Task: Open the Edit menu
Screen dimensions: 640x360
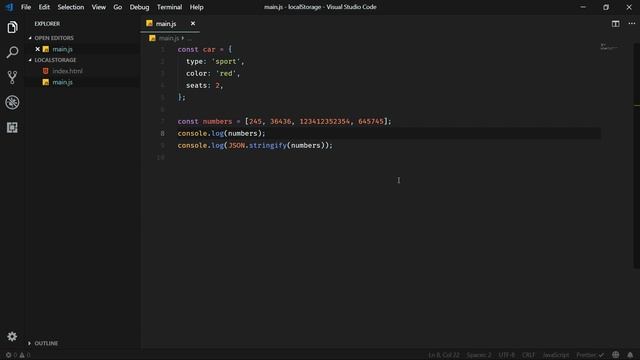Action: [44, 7]
